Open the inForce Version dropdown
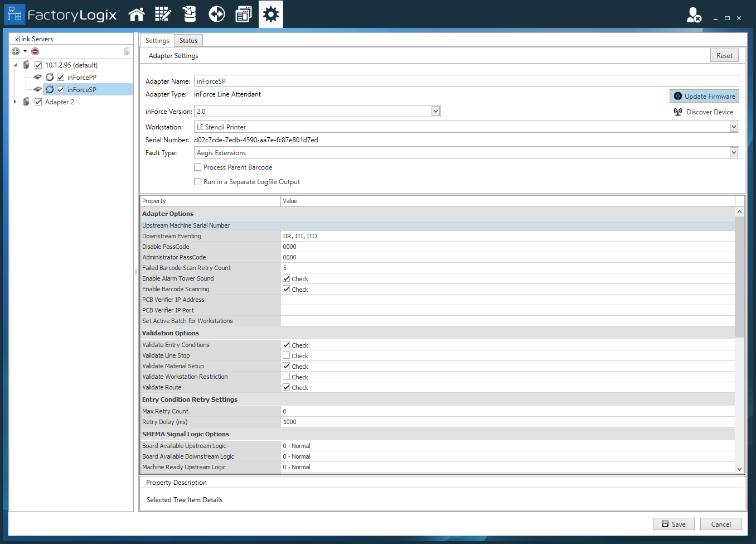The width and height of the screenshot is (756, 544). [x=435, y=111]
